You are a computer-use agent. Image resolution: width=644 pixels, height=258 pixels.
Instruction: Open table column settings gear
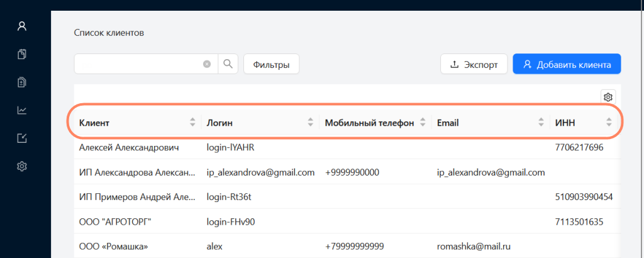click(x=608, y=97)
